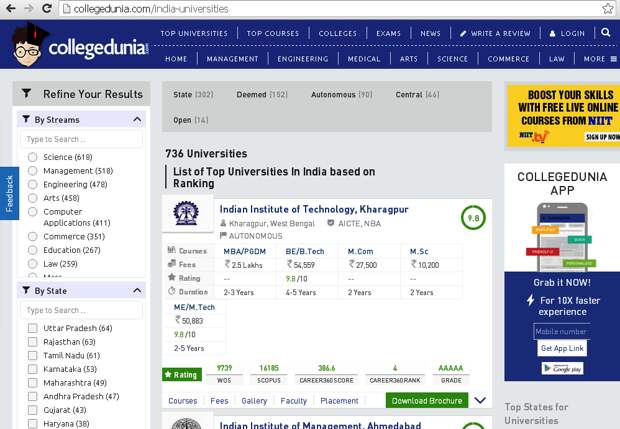The width and height of the screenshot is (620, 429).
Task: Select the Science (618) stream radio
Action: point(33,157)
